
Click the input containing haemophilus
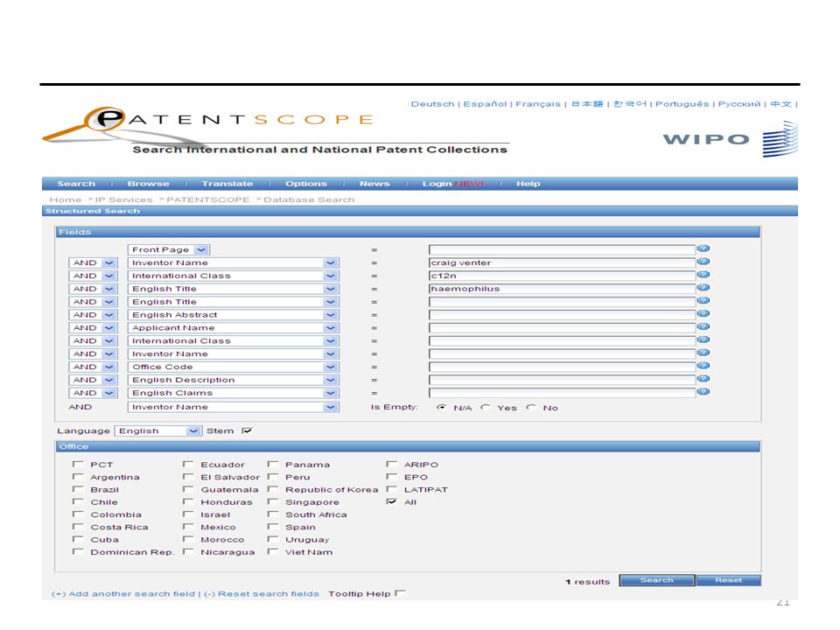pos(562,289)
